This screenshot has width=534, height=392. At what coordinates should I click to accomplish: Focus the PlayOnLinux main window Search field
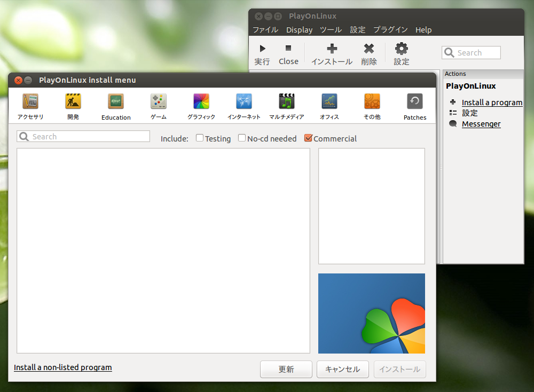click(472, 53)
